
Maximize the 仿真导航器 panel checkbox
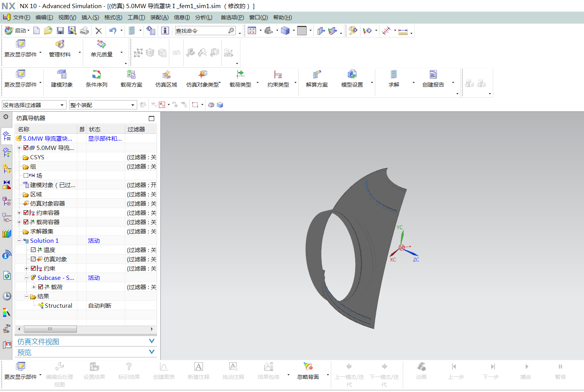pyautogui.click(x=152, y=118)
